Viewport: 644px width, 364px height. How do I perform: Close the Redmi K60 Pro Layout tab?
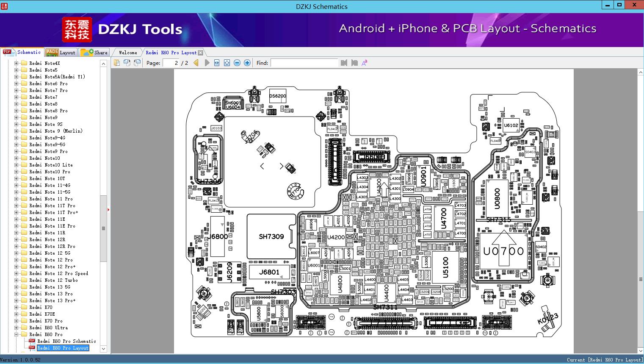201,53
